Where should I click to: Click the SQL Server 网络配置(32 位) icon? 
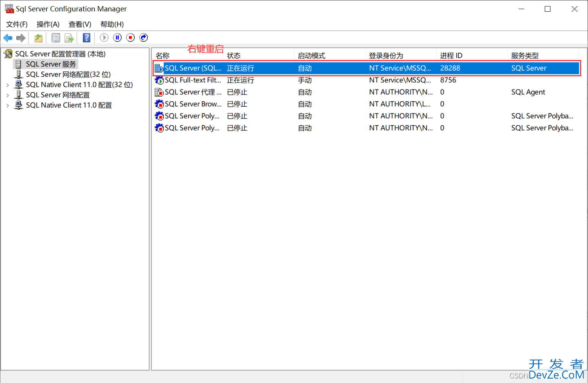click(19, 74)
